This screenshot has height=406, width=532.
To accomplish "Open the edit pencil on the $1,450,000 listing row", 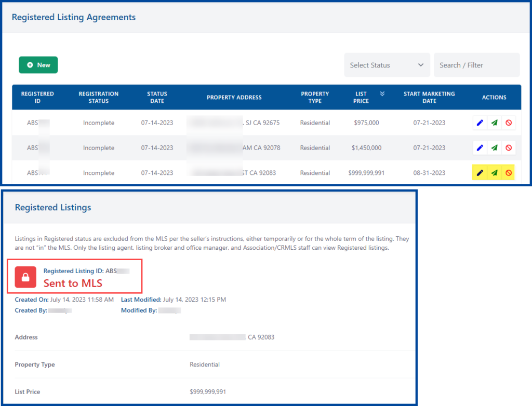I will (x=480, y=147).
